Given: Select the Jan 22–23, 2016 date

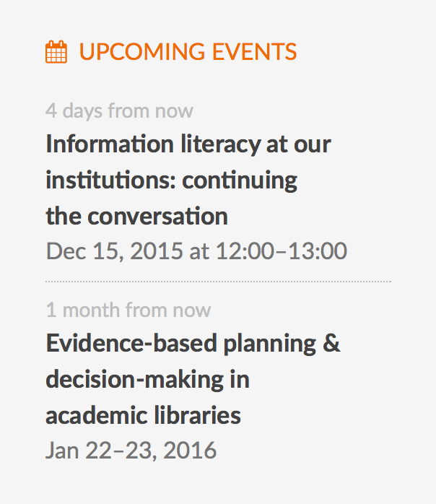Looking at the screenshot, I should (131, 451).
